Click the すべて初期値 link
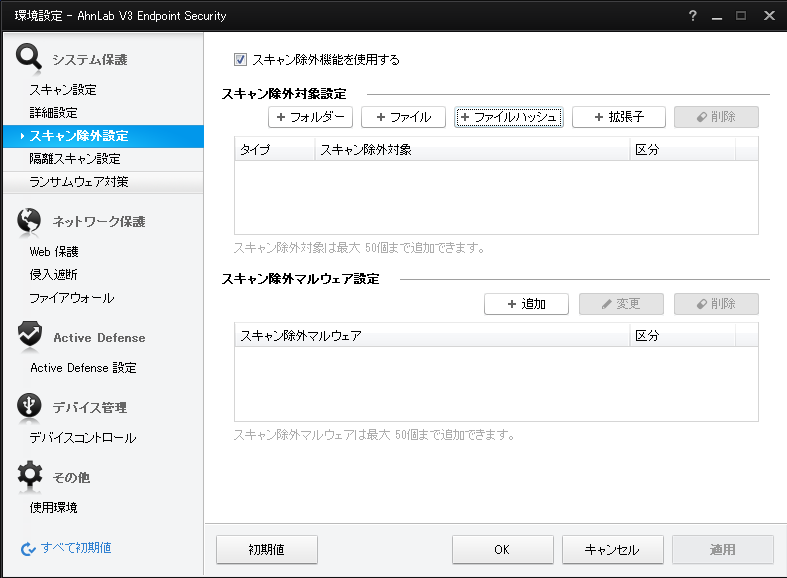Screen dimensions: 787x578 pyautogui.click(x=76, y=548)
